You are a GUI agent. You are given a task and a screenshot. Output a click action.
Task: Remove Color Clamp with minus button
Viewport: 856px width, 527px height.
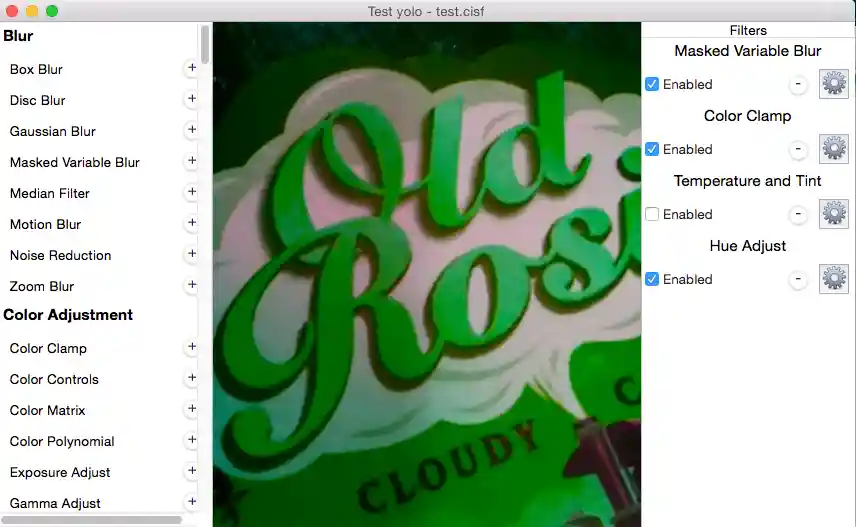pyautogui.click(x=798, y=150)
